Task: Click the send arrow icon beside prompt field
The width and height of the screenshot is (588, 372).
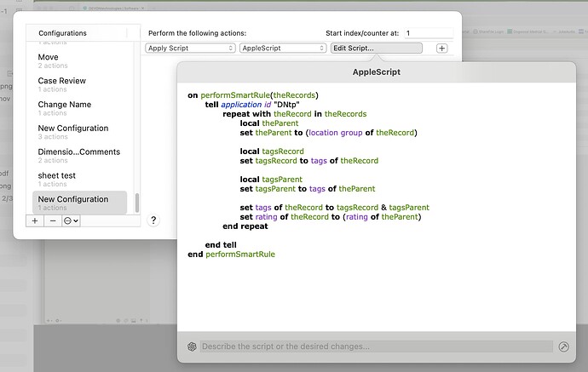Action: coord(563,346)
